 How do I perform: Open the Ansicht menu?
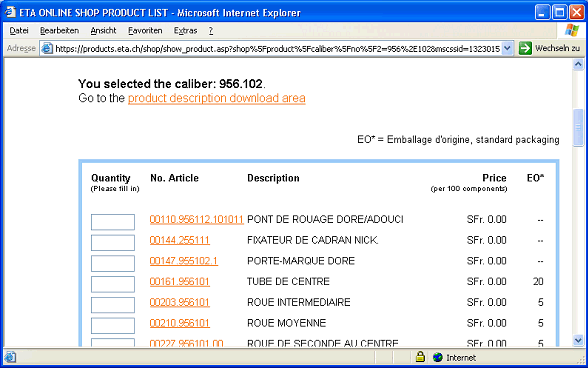pyautogui.click(x=103, y=31)
